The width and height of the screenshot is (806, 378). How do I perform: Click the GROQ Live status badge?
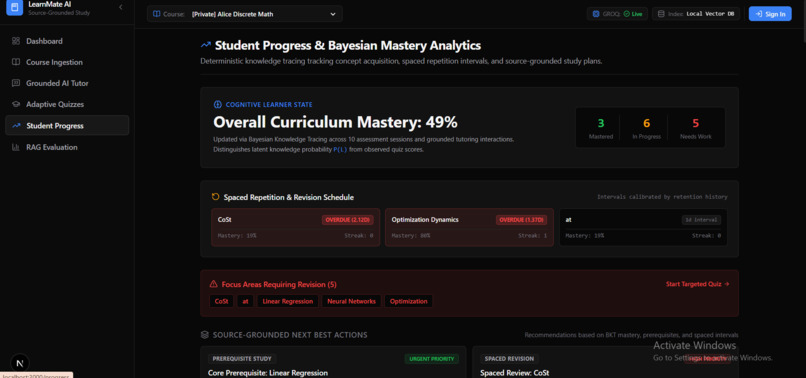[617, 14]
